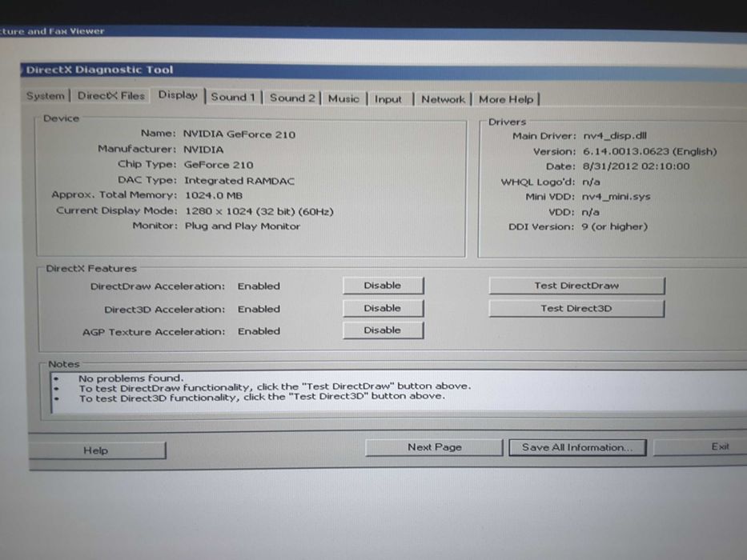The image size is (747, 560).
Task: Click the device name NVIDIA GeForce 210
Action: coord(239,134)
